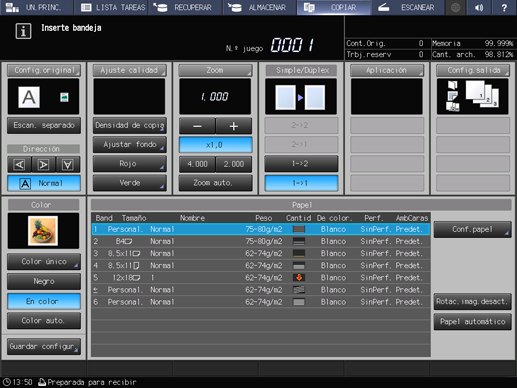This screenshot has width=517, height=388.
Task: Select tray 6 Personal. paper row
Action: point(261,302)
